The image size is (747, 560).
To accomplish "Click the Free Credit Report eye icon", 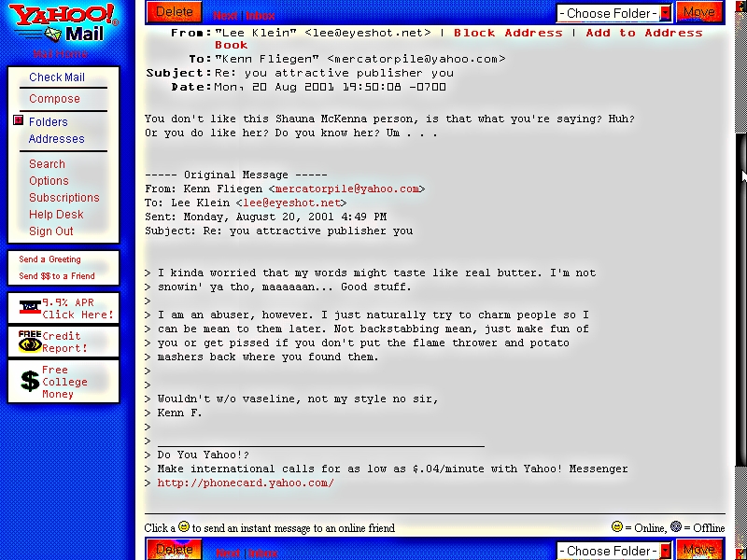I will point(30,342).
